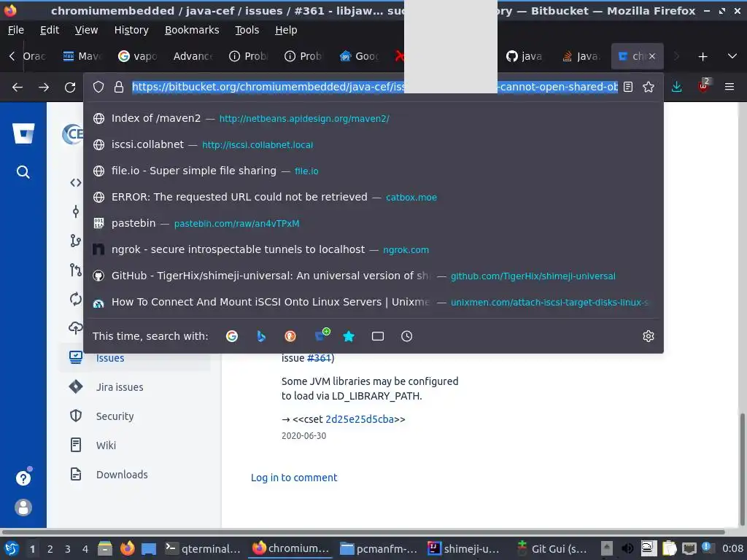
Task: Go forward one page in Firefox
Action: 44,87
